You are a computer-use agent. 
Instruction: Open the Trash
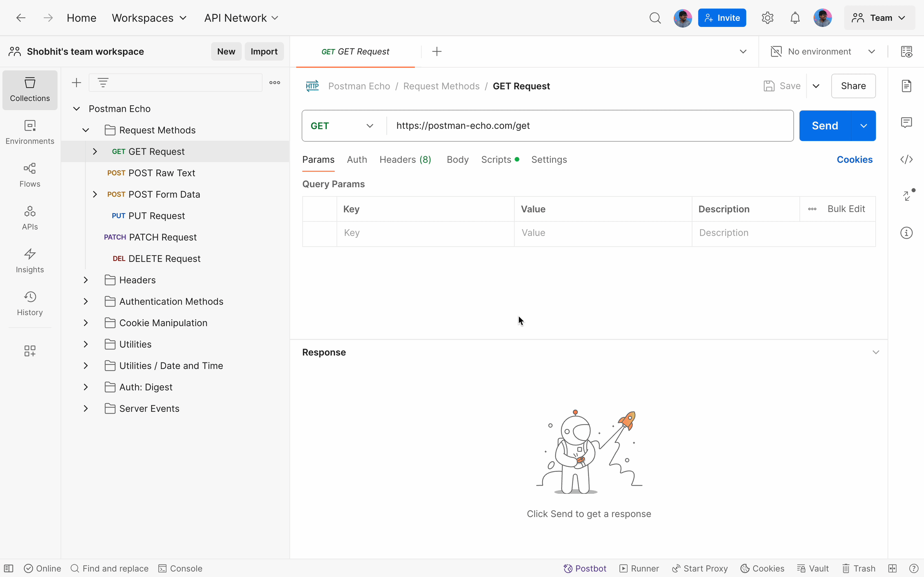point(858,568)
